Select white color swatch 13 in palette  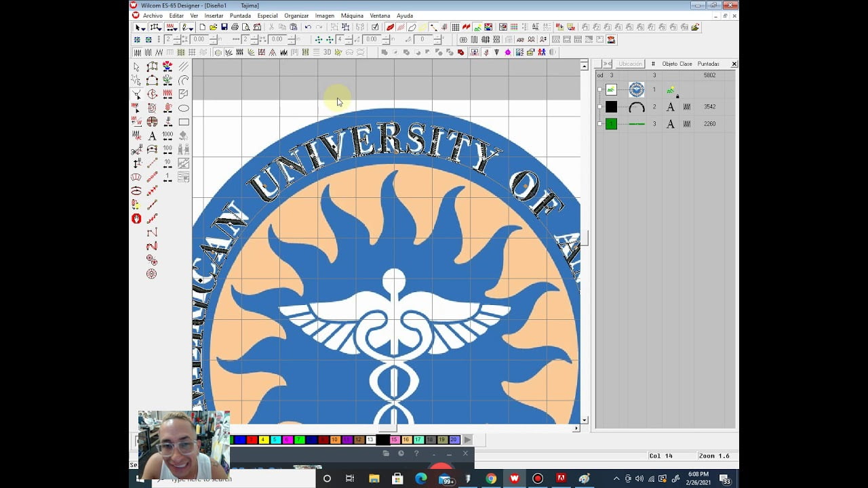point(370,440)
